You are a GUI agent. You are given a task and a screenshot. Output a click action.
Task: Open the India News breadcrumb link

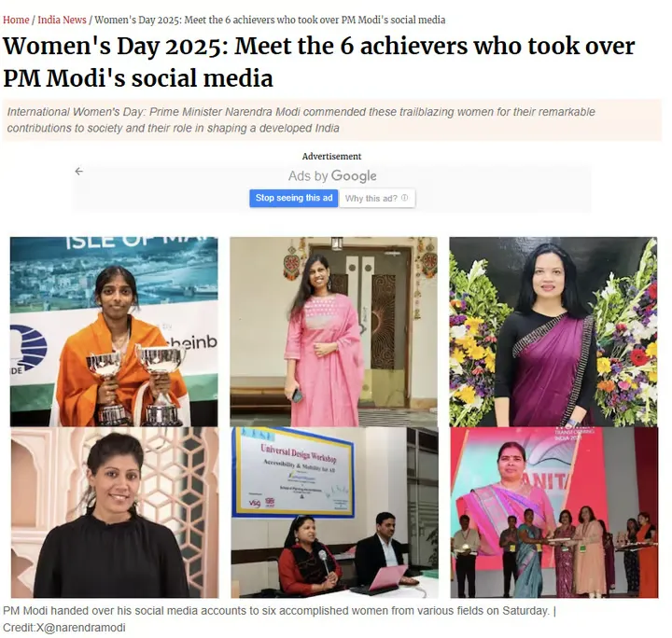coord(62,20)
